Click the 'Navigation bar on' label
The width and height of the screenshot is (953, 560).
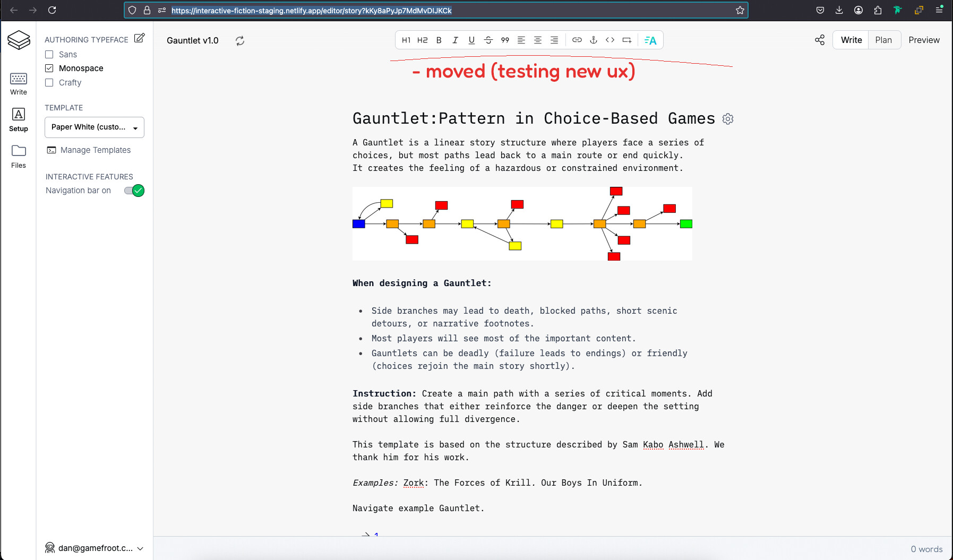(x=79, y=191)
